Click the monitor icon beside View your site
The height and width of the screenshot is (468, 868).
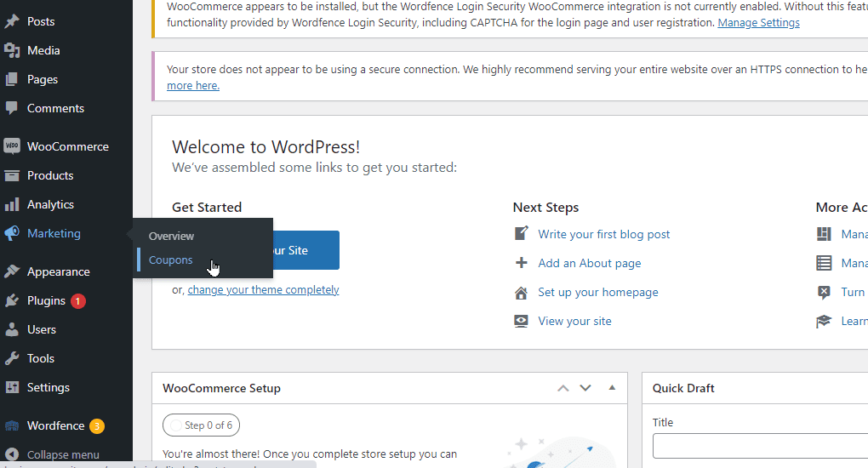point(521,322)
